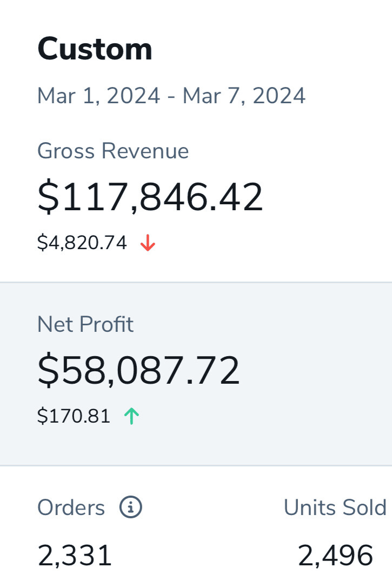Click the info icon next to Orders
This screenshot has width=392, height=588.
[130, 507]
